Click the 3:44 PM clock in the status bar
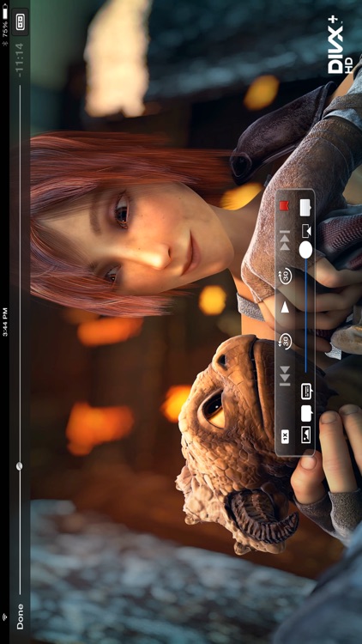Screen dimensions: 362x644 pos(5,322)
